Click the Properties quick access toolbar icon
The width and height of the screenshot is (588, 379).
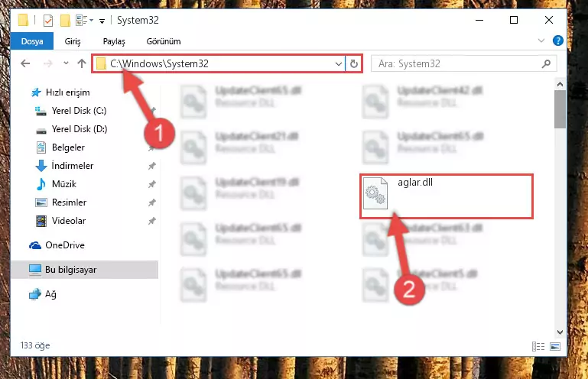[48, 20]
